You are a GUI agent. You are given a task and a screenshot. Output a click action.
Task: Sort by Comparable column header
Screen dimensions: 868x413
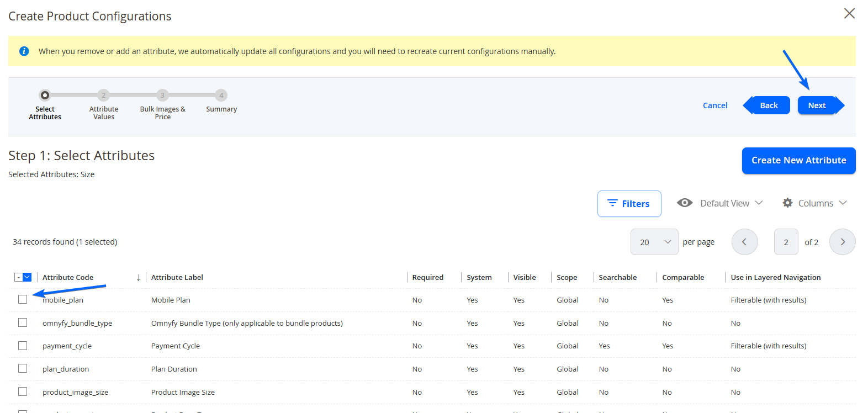tap(683, 278)
